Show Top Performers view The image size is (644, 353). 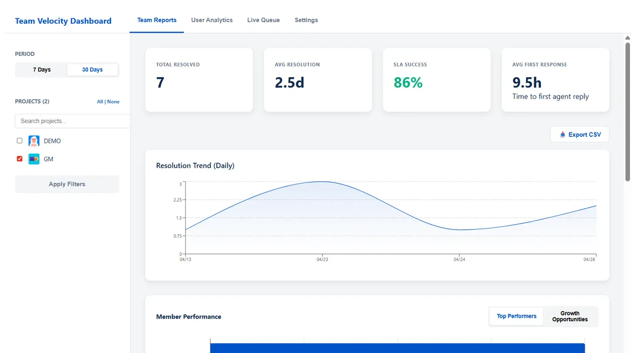pyautogui.click(x=516, y=317)
